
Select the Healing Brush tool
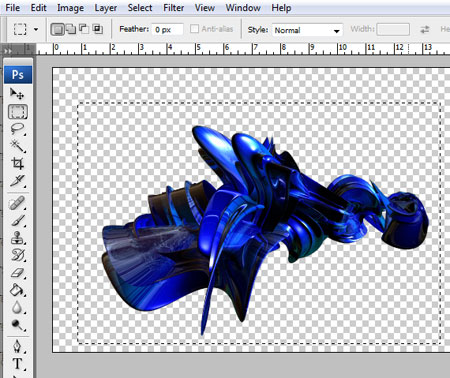(x=17, y=203)
